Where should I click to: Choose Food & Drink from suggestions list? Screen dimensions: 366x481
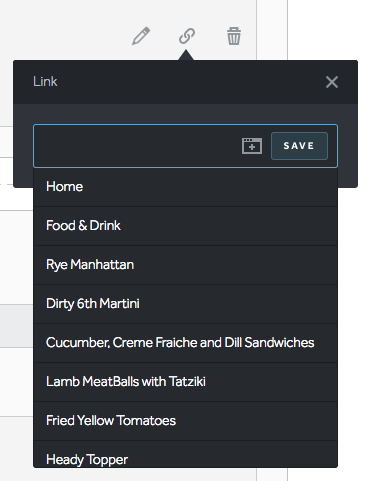(185, 226)
